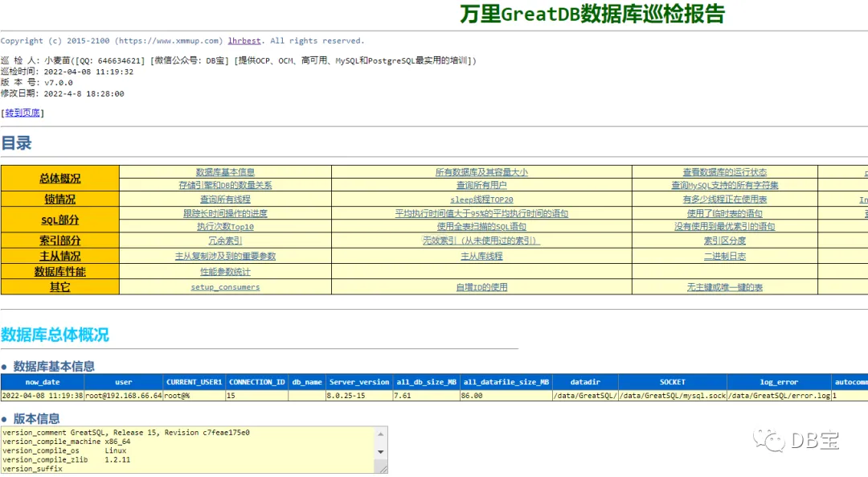Open 没有使用到最优索引的语句 link
Screen dimensions: 868x477
point(725,227)
